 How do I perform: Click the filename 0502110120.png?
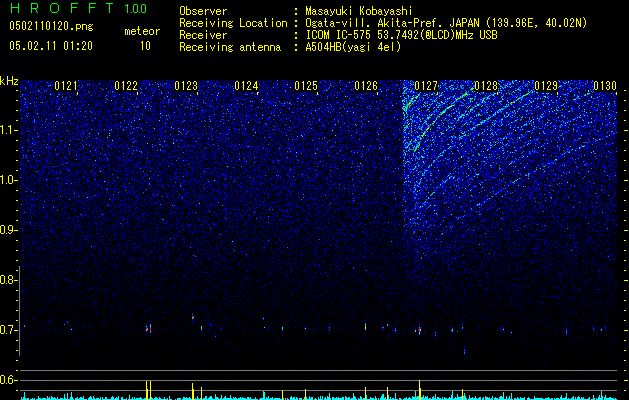pos(51,26)
